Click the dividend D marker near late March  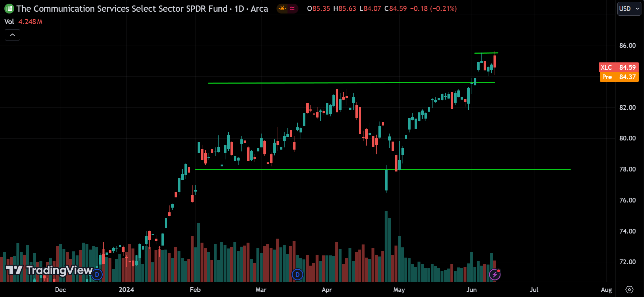pyautogui.click(x=297, y=274)
